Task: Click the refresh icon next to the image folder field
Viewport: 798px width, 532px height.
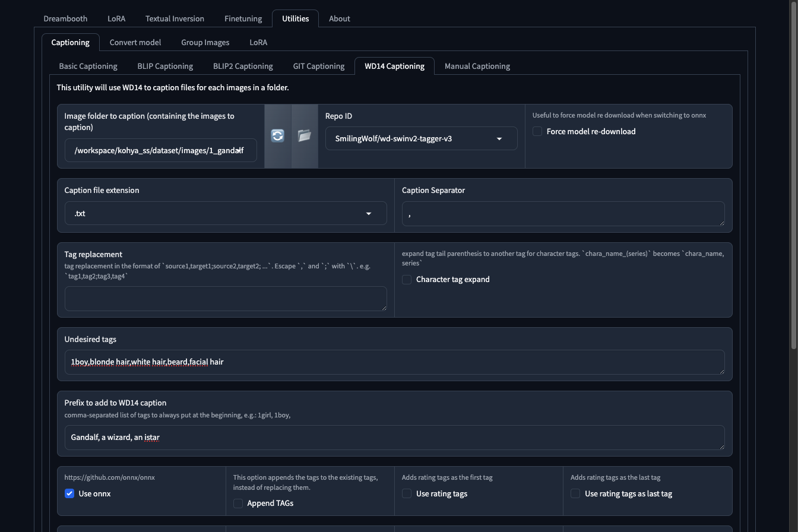Action: 277,136
